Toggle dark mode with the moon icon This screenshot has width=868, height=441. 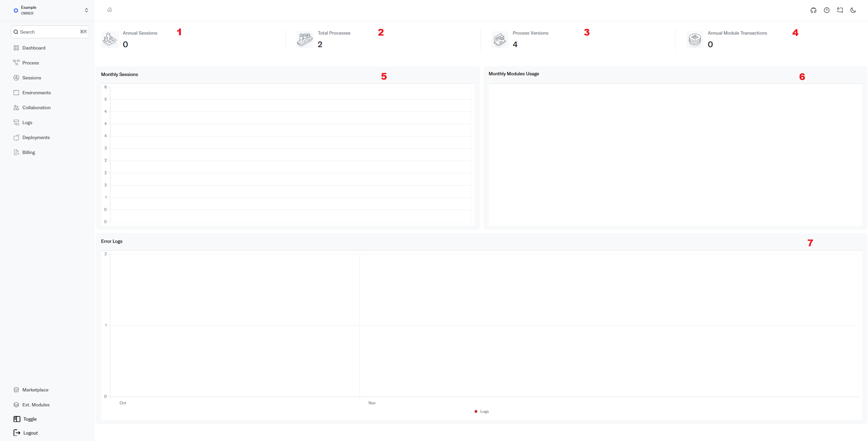coord(853,10)
